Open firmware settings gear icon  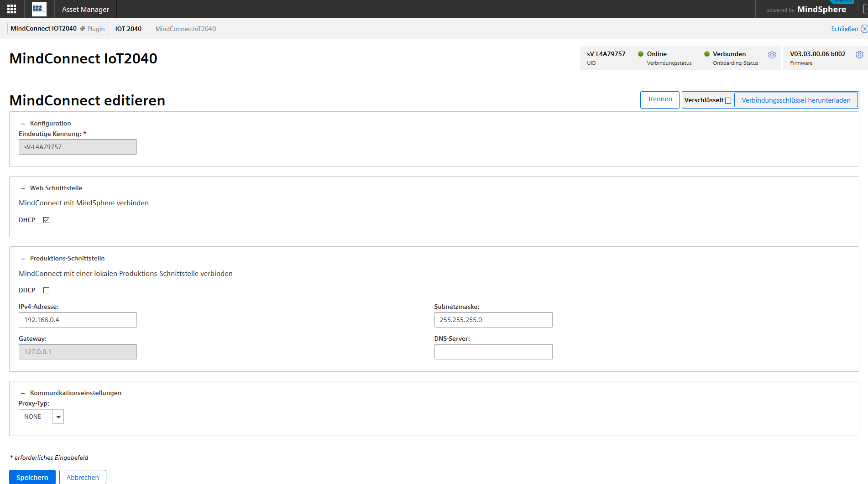[x=859, y=55]
